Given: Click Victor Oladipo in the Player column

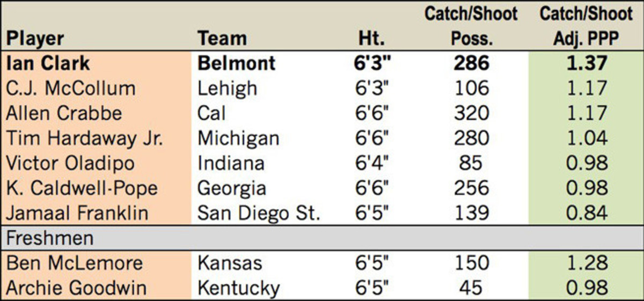Looking at the screenshot, I should [x=70, y=163].
